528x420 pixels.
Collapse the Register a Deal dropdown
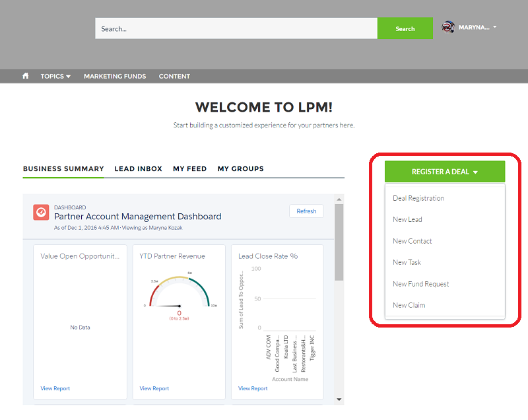445,172
